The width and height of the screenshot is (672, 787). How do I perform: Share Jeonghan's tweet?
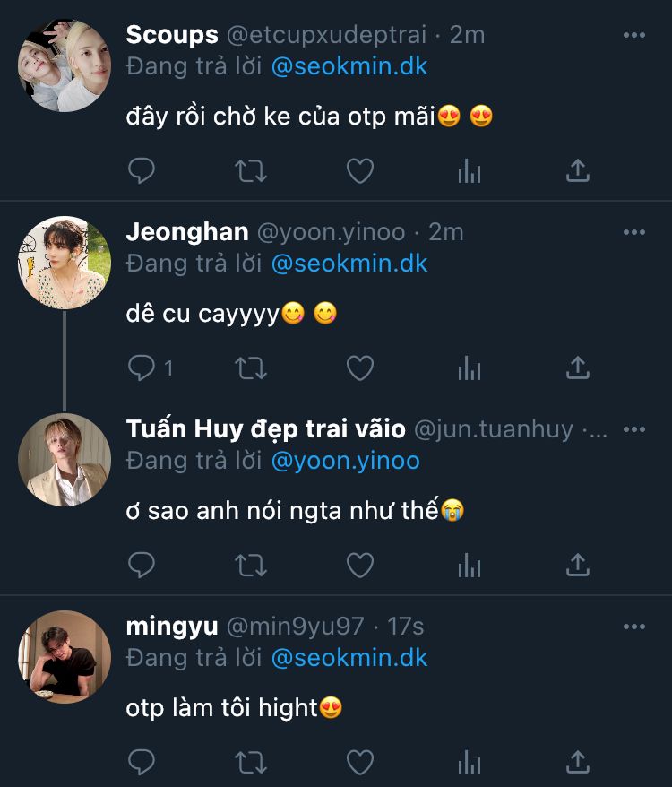(x=579, y=368)
